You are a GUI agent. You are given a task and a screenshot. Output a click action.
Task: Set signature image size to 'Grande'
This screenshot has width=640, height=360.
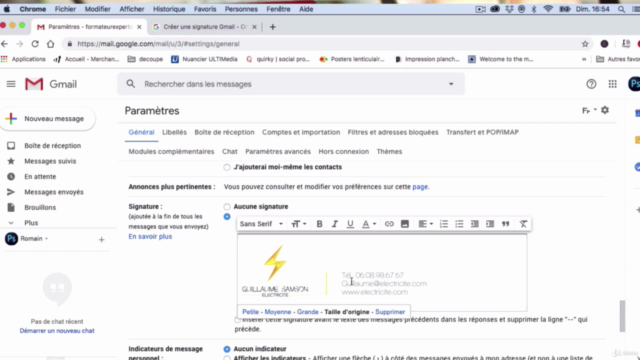click(x=308, y=312)
